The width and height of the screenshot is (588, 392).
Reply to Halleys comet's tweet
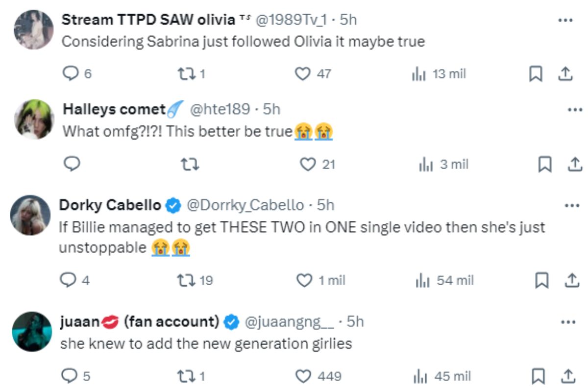click(72, 164)
